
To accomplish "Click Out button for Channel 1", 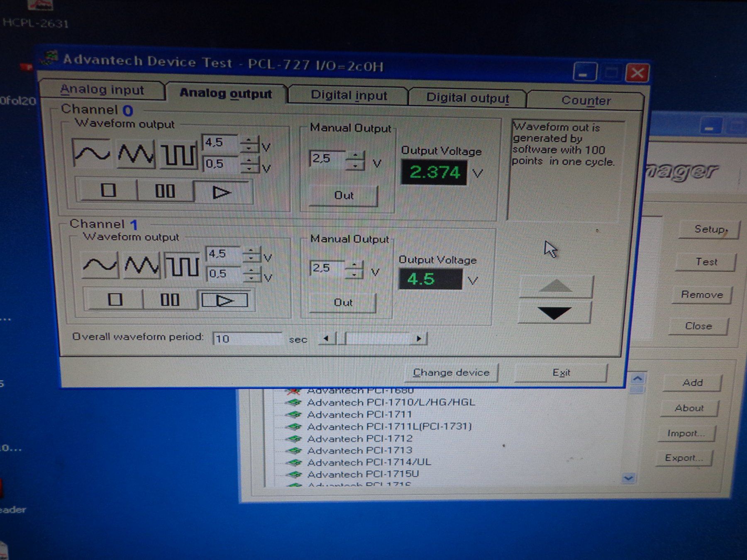I will (x=343, y=302).
